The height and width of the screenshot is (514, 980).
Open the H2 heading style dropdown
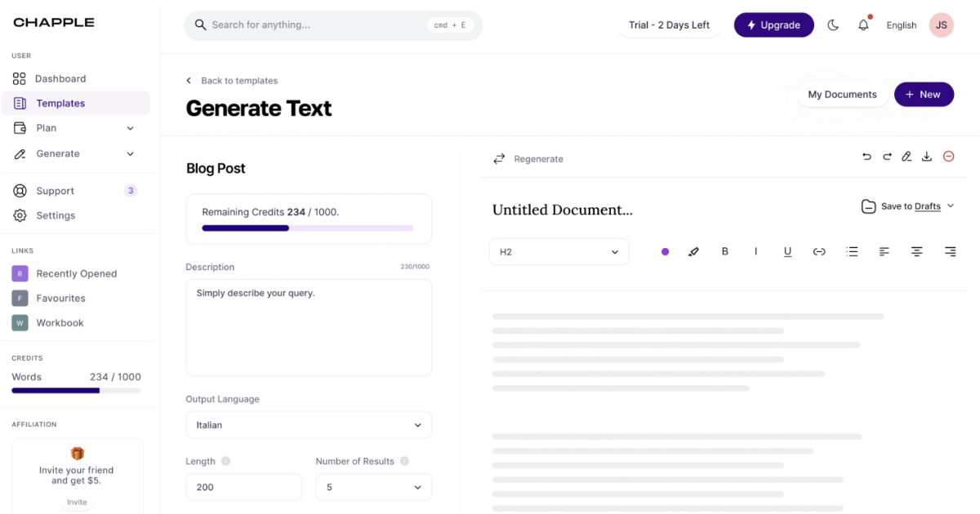(x=559, y=252)
